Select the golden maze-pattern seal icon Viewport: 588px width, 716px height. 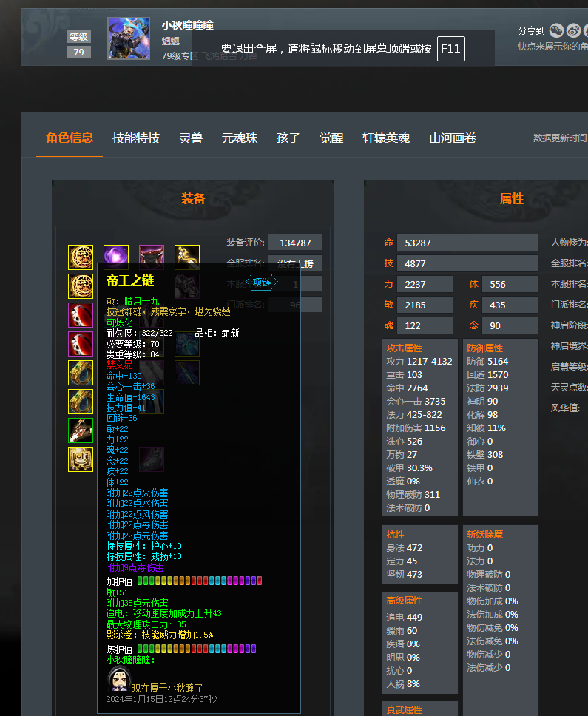(x=81, y=459)
